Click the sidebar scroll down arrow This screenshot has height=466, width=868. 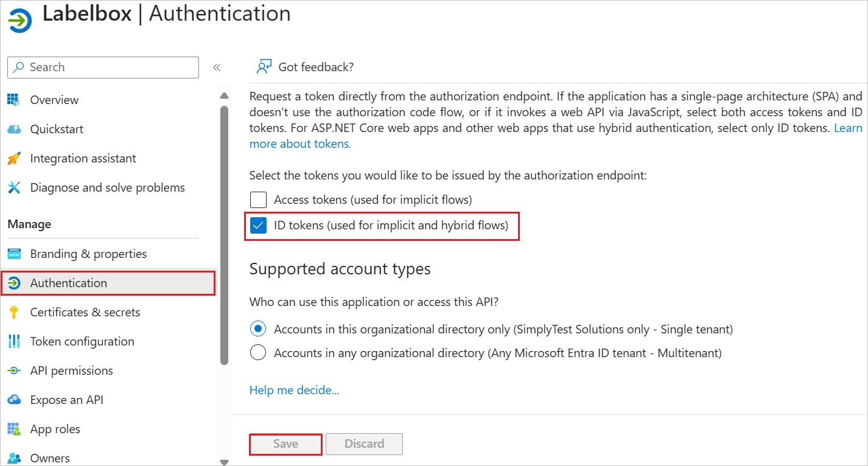pyautogui.click(x=224, y=462)
